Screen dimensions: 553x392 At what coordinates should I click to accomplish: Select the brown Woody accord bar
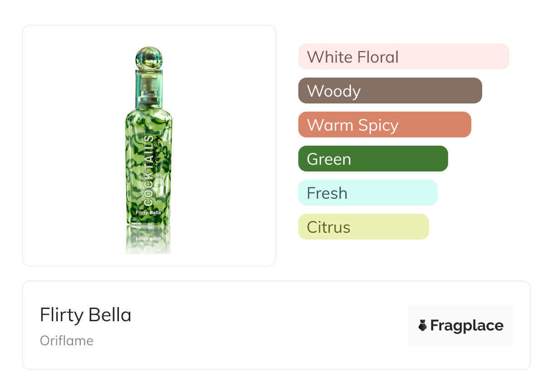390,91
